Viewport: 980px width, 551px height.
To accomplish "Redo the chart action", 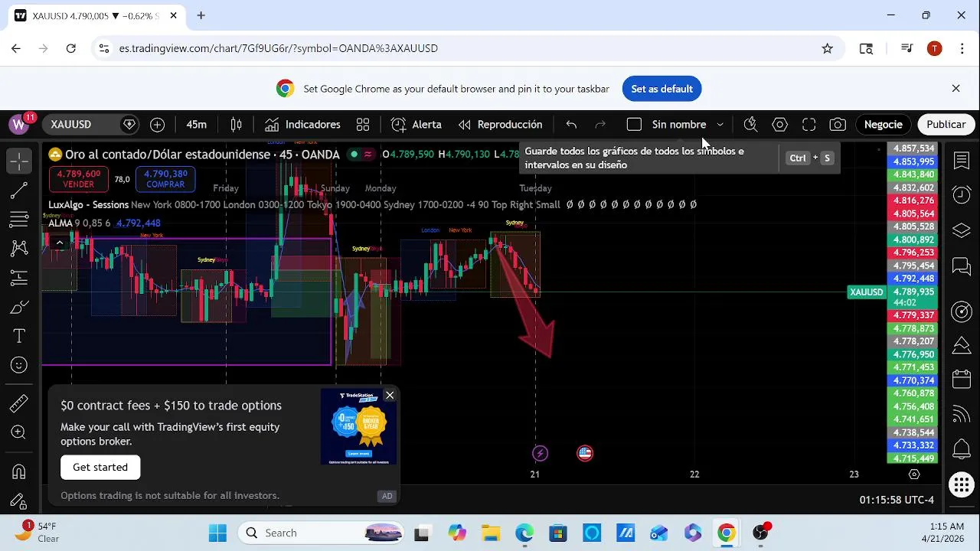I will coord(600,125).
